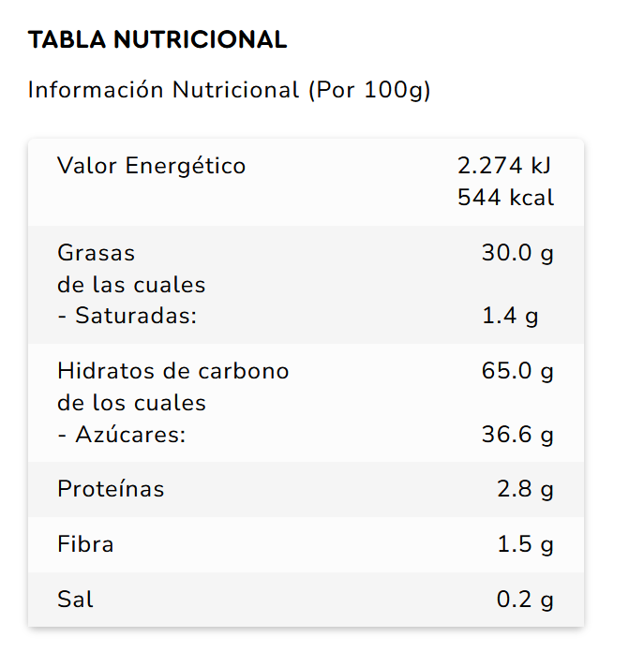
Task: Click the Sal row label
Action: click(75, 600)
